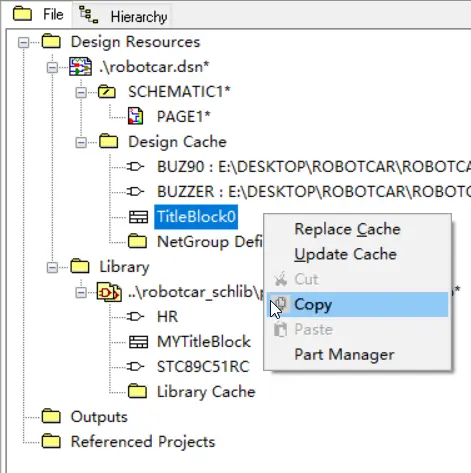Select the Outputs label

[x=99, y=417]
